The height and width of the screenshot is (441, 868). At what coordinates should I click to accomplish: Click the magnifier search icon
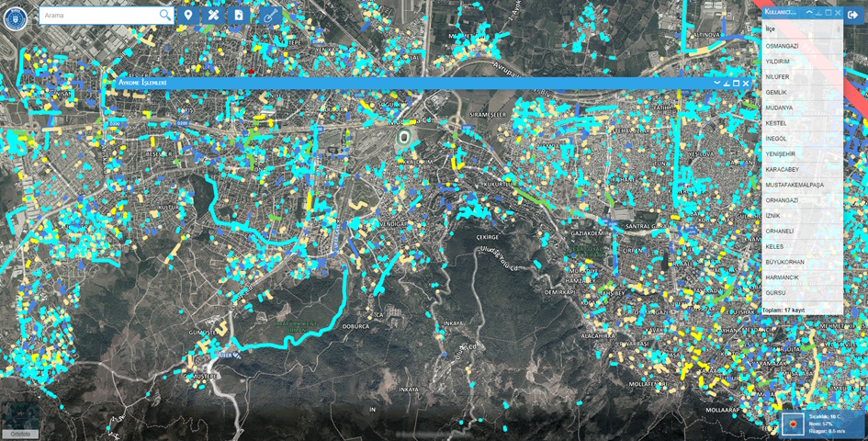164,16
